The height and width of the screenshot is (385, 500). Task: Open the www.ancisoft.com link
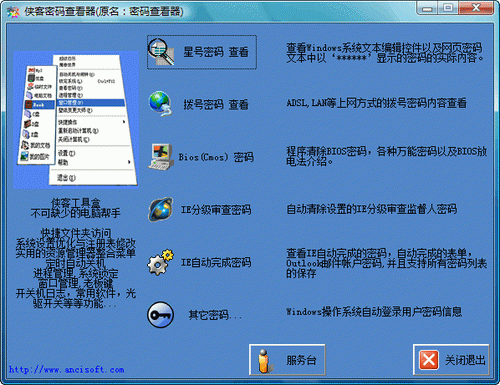[67, 369]
